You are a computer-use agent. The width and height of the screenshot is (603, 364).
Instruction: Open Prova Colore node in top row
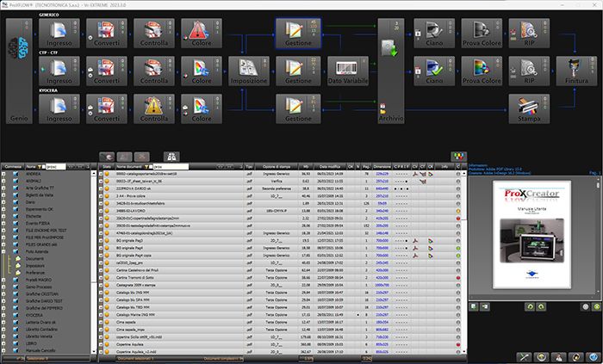click(482, 33)
